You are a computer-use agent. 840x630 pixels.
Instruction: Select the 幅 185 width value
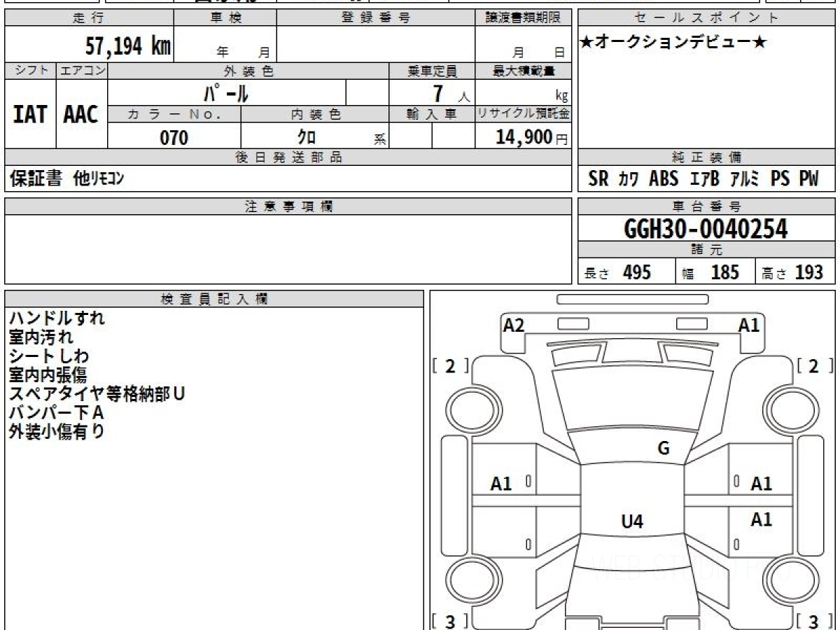[x=710, y=273]
